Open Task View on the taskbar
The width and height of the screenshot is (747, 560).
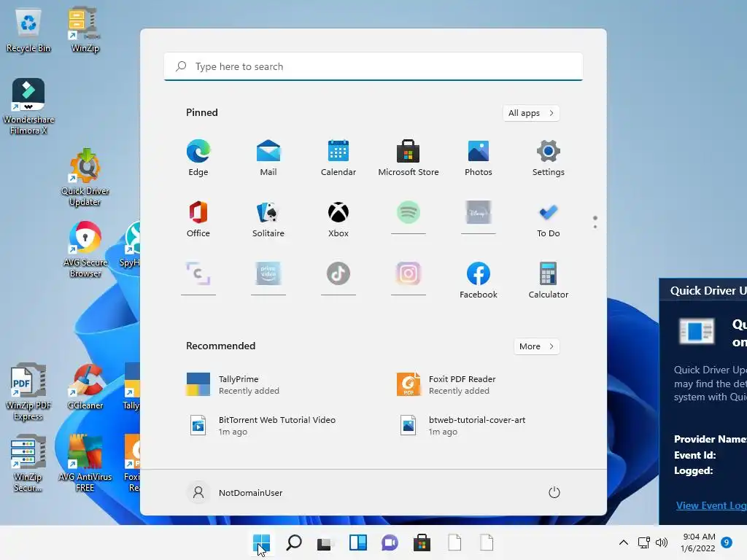pos(326,542)
